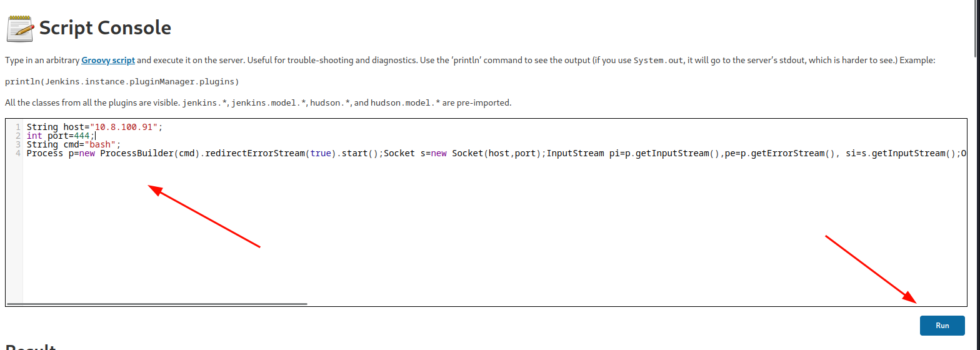Image resolution: width=980 pixels, height=350 pixels.
Task: Click the sentence about pre-imported plugin classes
Action: click(258, 102)
